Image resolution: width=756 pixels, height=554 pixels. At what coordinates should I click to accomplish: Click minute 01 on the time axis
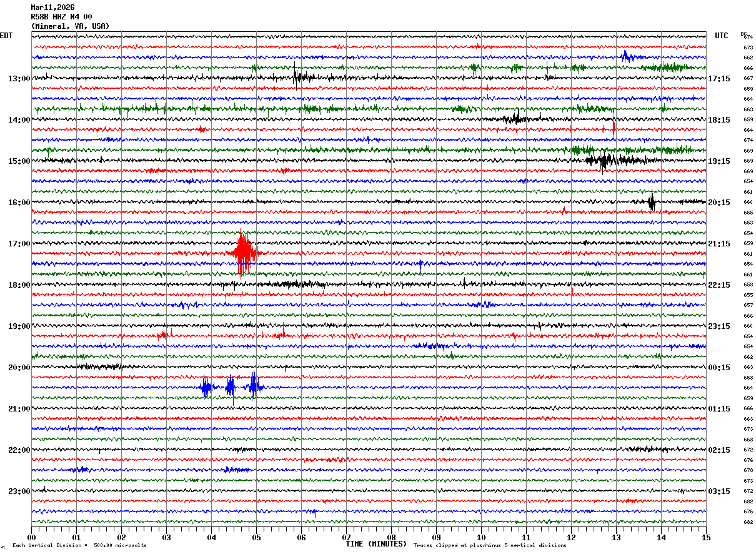point(76,537)
